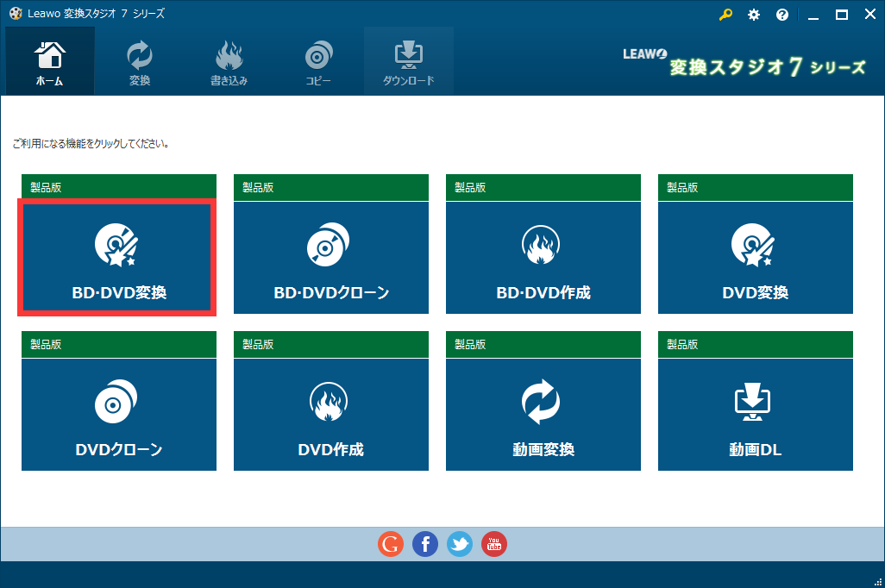Click the help question mark icon
Viewport: 885px width, 588px height.
781,14
